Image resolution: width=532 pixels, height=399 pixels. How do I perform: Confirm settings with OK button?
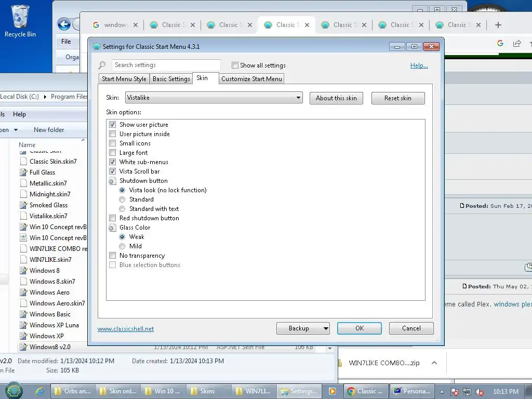click(x=360, y=328)
